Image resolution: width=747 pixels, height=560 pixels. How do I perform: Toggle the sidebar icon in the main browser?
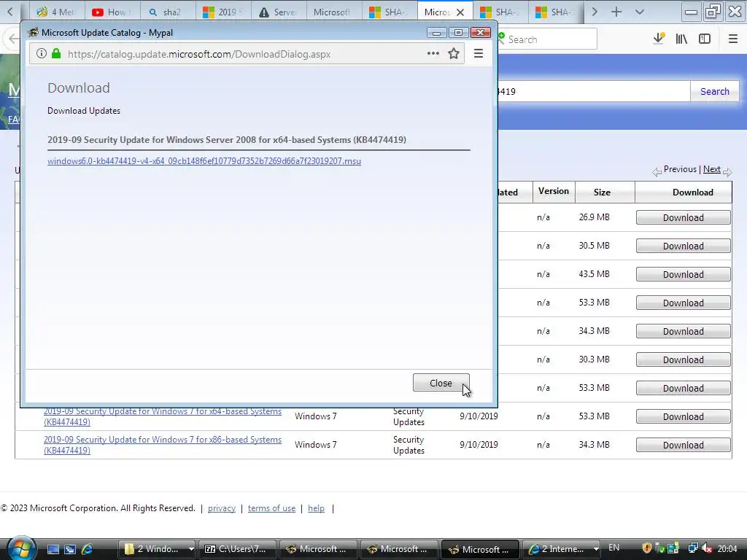705,39
